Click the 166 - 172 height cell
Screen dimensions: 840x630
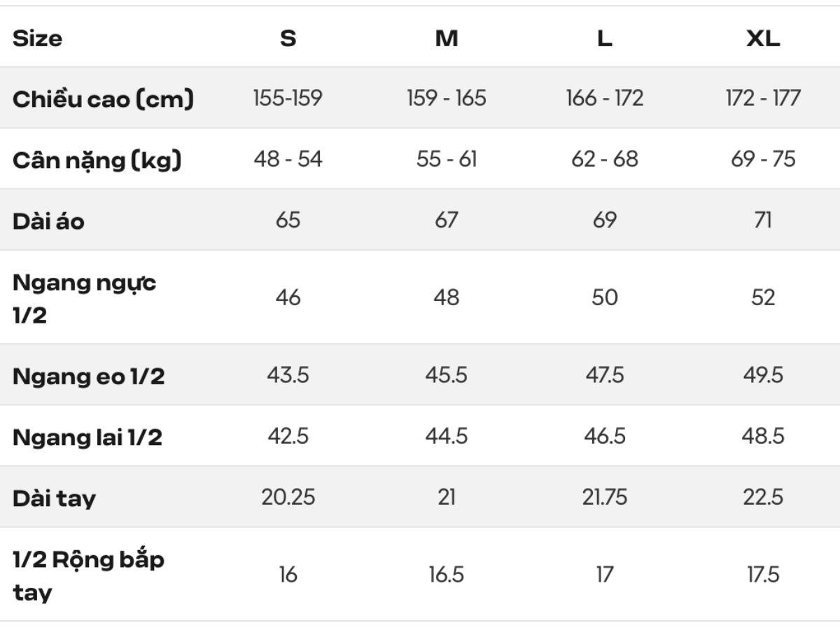coord(605,98)
